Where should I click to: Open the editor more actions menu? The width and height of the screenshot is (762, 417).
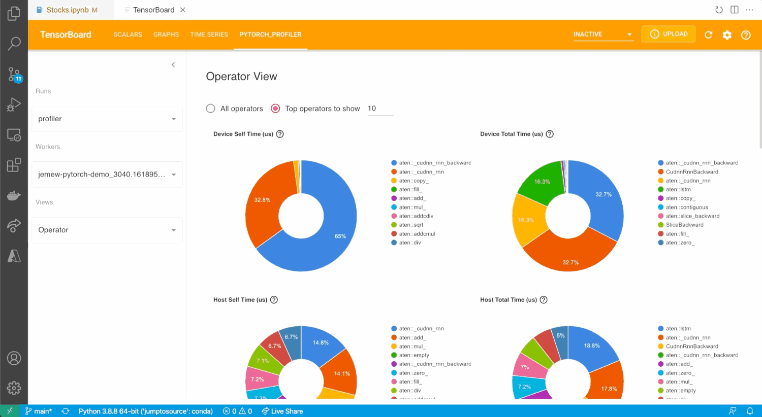[x=749, y=10]
